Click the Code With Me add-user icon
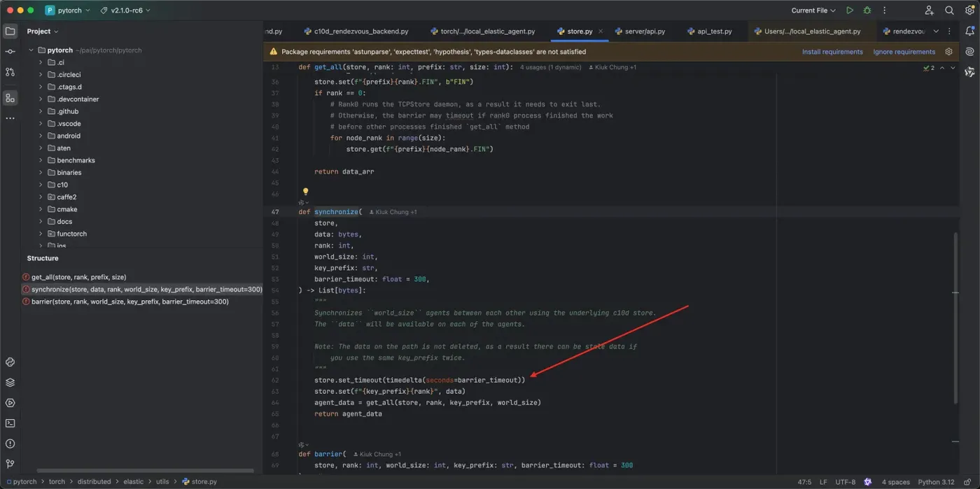 tap(929, 10)
